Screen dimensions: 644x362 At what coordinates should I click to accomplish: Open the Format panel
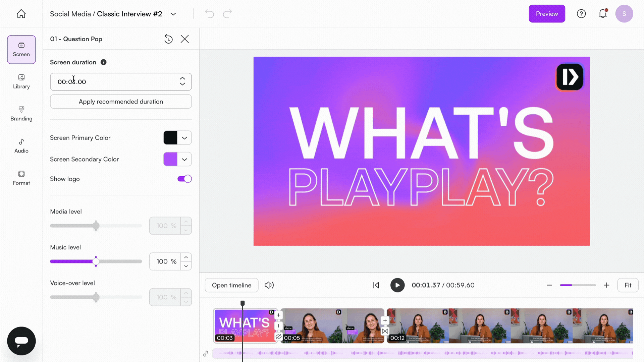(x=21, y=178)
